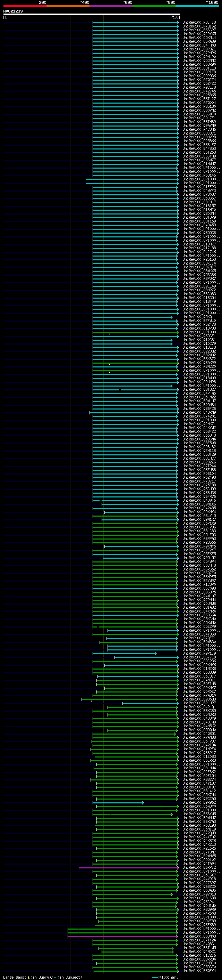The width and height of the screenshot is (222, 980).
Task: Select hit label UniRef100_A8Q9R9
Action: (199, 910)
